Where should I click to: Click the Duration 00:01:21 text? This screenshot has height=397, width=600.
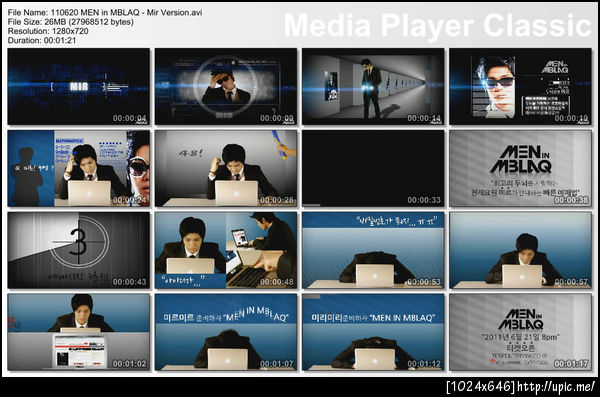point(42,40)
